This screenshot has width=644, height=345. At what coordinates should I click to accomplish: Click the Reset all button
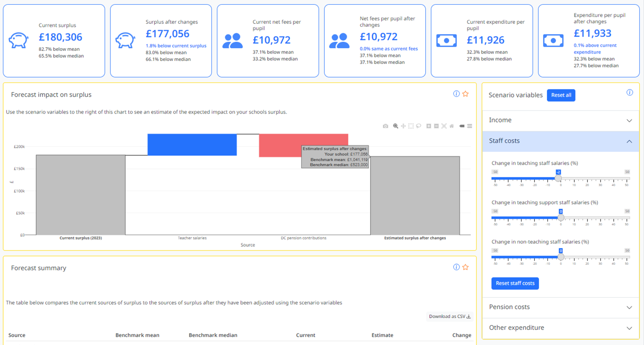point(561,95)
